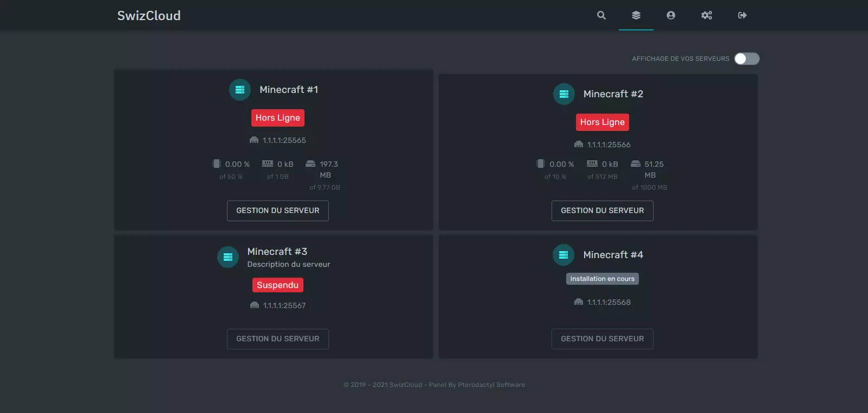This screenshot has width=868, height=413.
Task: Click the Hors Ligne badge on Minecraft #1
Action: 277,118
